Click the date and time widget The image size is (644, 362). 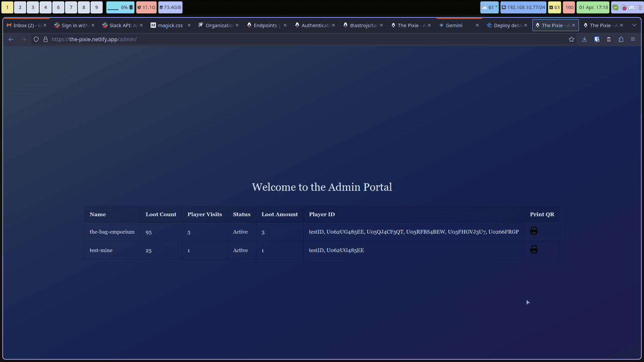pyautogui.click(x=593, y=8)
